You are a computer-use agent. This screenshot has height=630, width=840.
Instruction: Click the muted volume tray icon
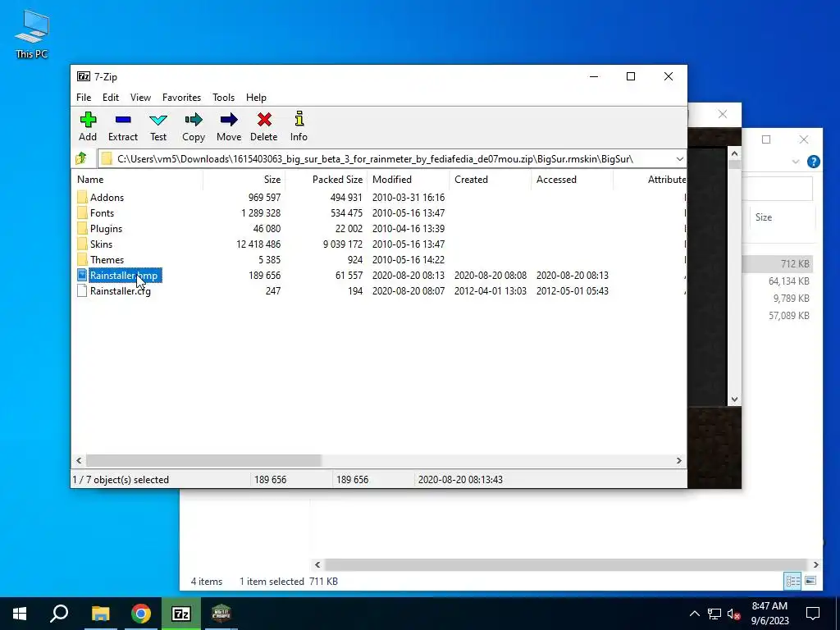pyautogui.click(x=733, y=614)
